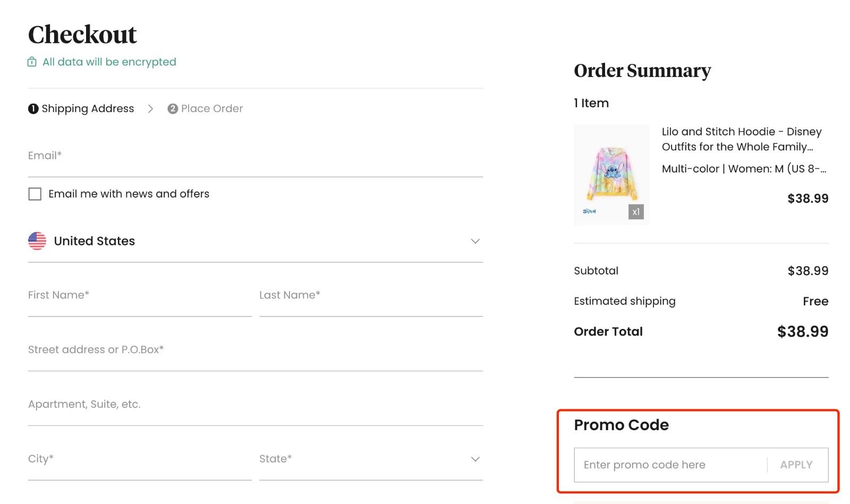Click the x1 quantity badge on hoodie image
The width and height of the screenshot is (850, 504).
click(635, 211)
